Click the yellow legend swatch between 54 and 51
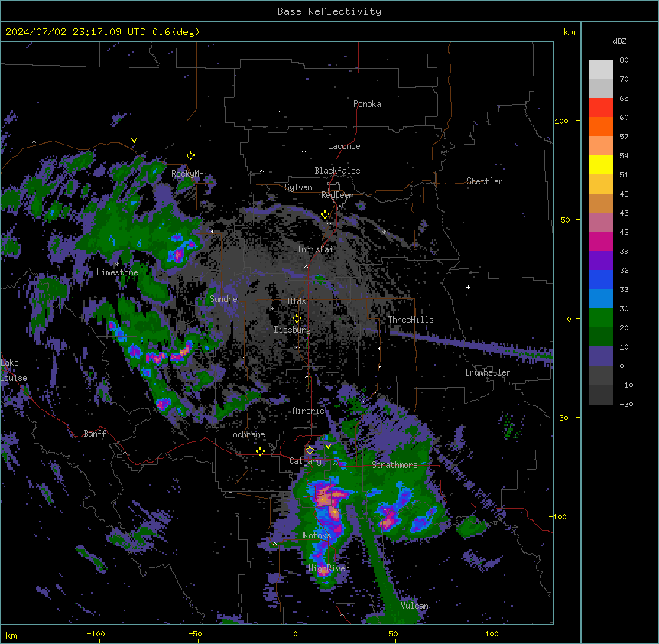The width and height of the screenshot is (659, 644). click(x=601, y=164)
